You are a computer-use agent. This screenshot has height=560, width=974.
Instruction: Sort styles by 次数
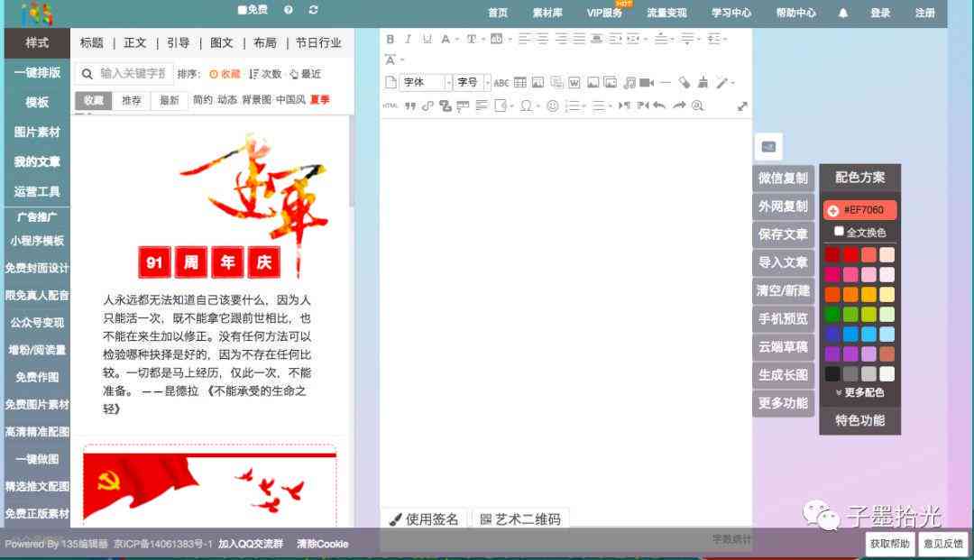[x=265, y=74]
